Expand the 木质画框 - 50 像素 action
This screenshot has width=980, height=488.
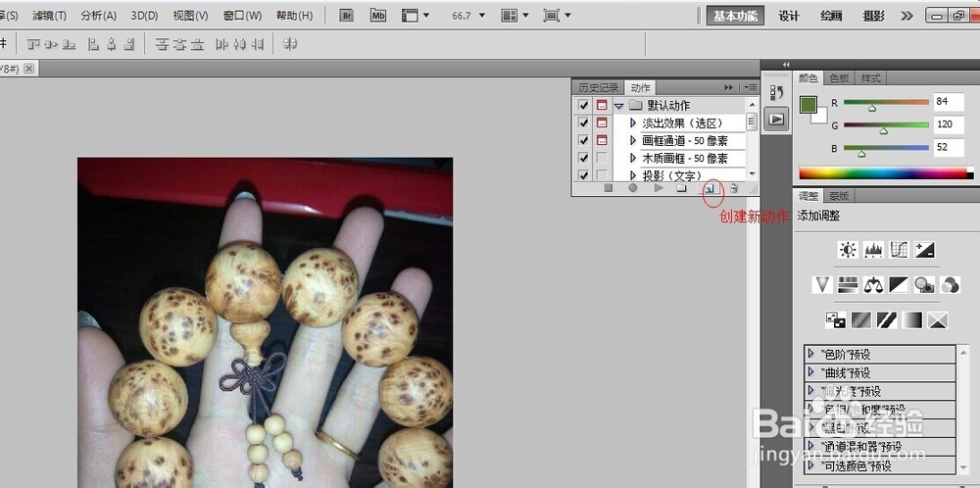pos(633,158)
